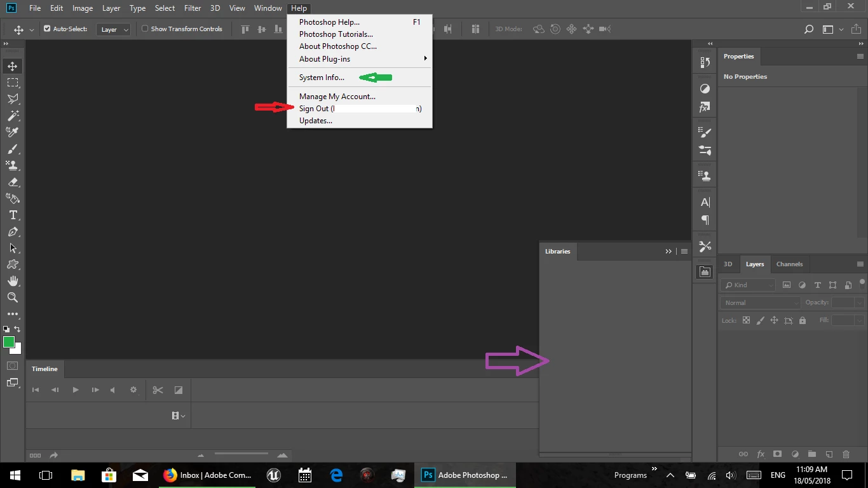Toggle Lock transparent pixels
The height and width of the screenshot is (488, 868).
pos(746,321)
